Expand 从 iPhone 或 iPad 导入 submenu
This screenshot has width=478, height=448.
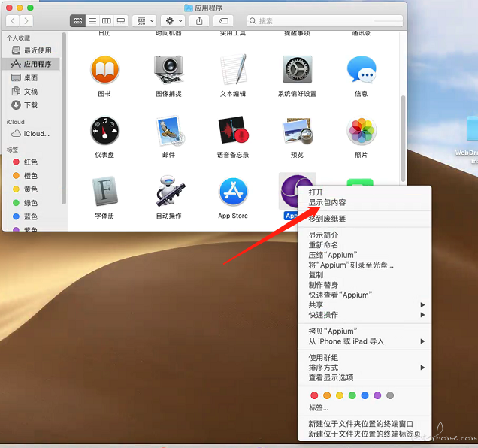365,341
